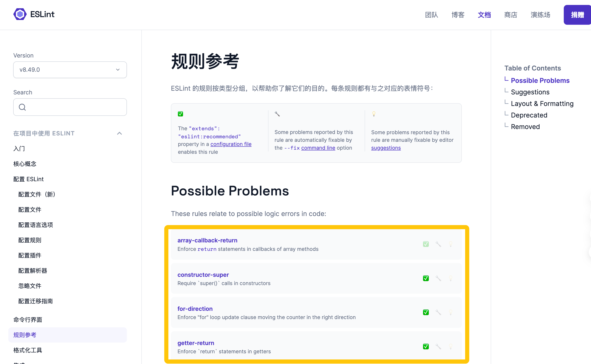The width and height of the screenshot is (591, 364).
Task: Open 配置插件 in sidebar
Action: (x=30, y=255)
